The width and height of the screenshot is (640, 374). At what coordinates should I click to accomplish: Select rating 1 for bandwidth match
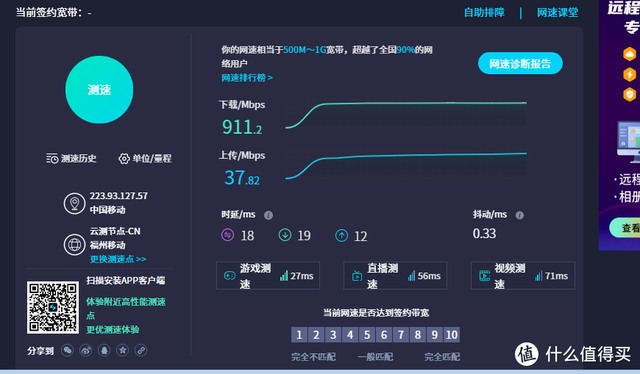point(299,335)
